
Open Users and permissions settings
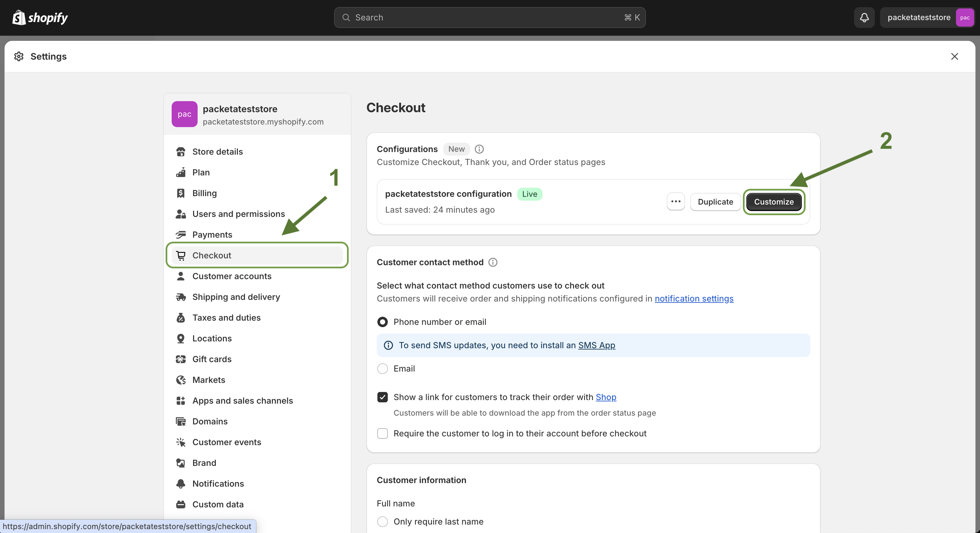[x=257, y=214]
